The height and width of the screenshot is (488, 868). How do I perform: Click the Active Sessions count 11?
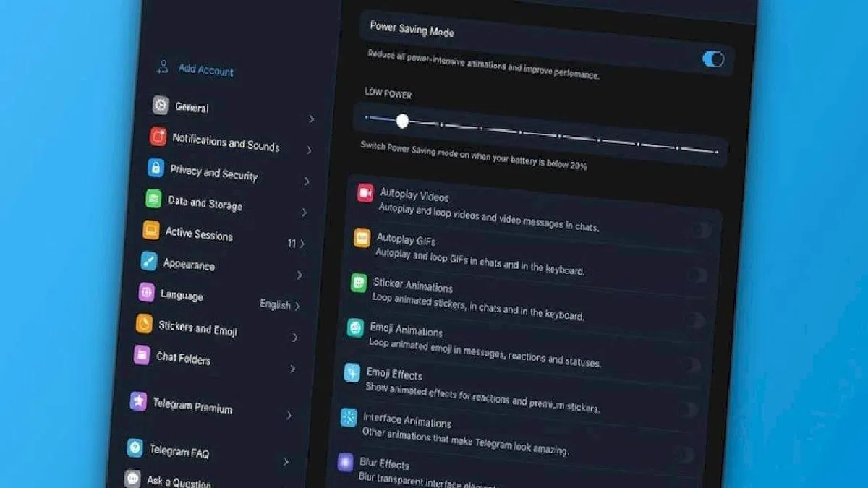pyautogui.click(x=292, y=243)
